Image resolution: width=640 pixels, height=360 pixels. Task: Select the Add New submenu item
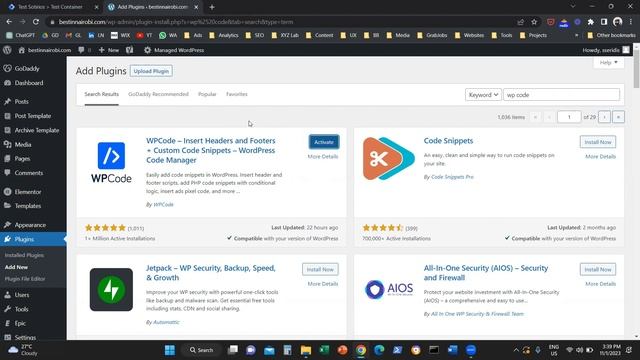coord(16,267)
